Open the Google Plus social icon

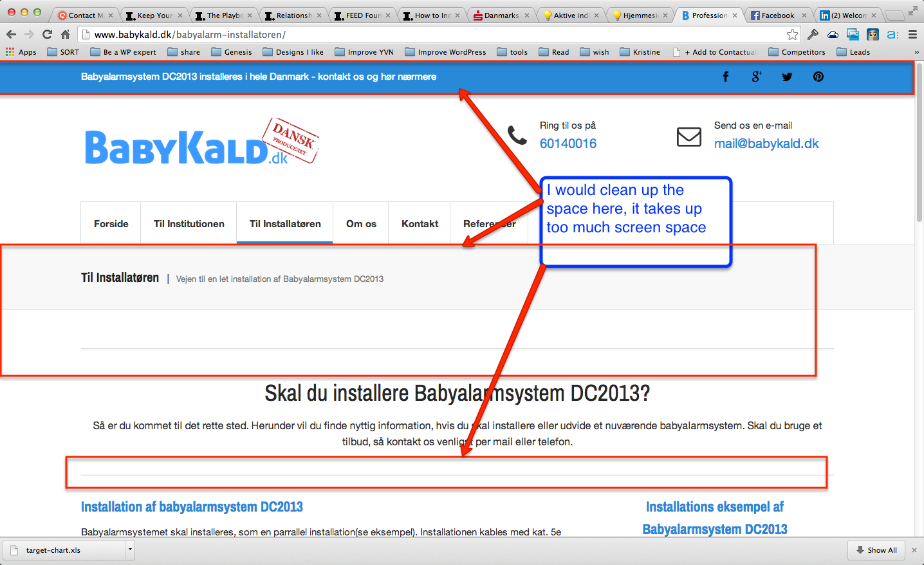(756, 77)
